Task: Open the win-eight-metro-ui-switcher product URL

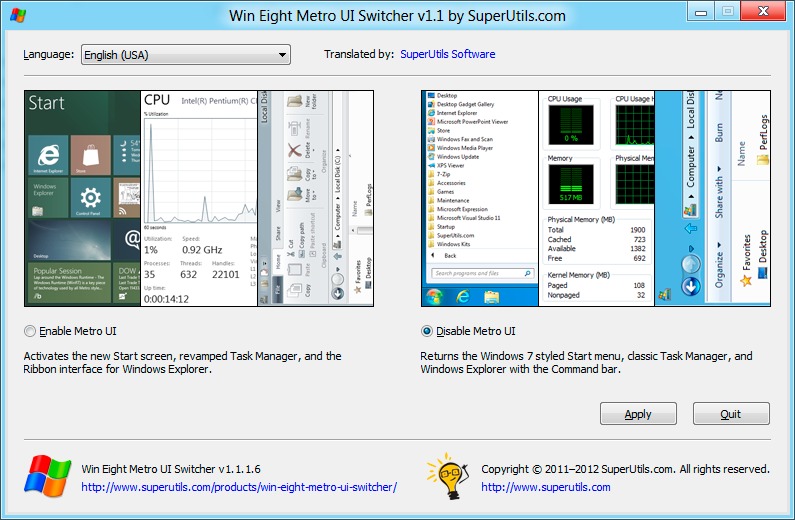Action: [239, 487]
